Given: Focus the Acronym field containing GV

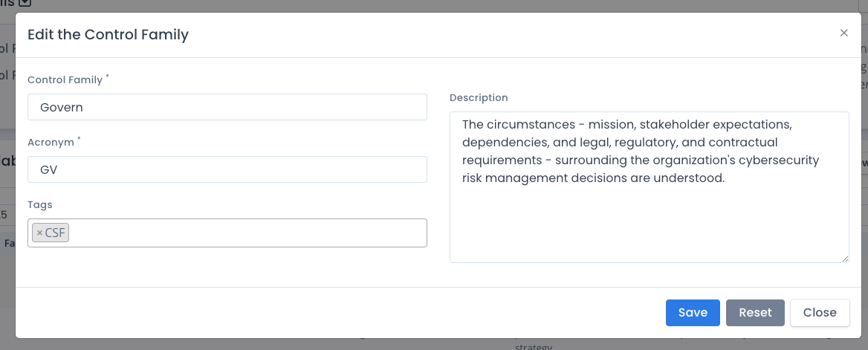Looking at the screenshot, I should click(227, 169).
